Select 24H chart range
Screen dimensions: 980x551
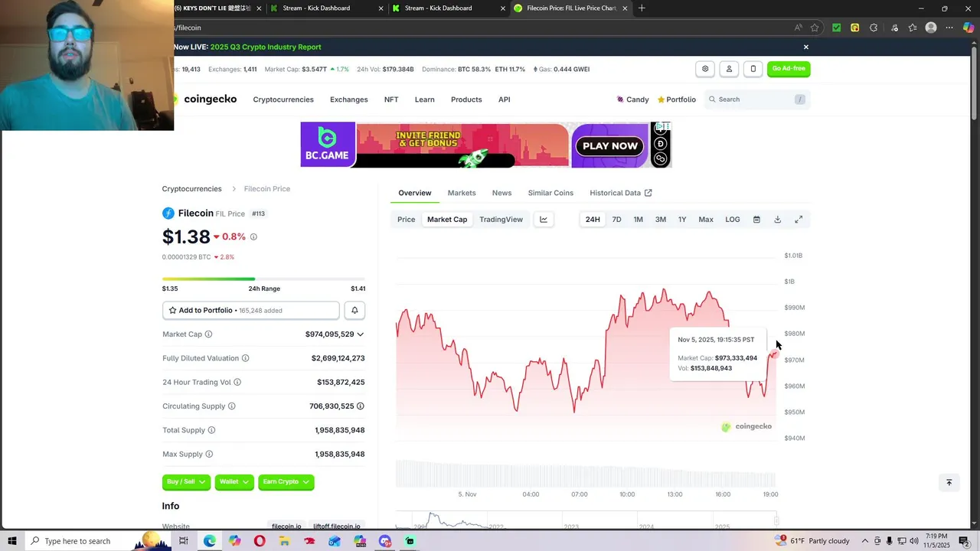pos(593,220)
